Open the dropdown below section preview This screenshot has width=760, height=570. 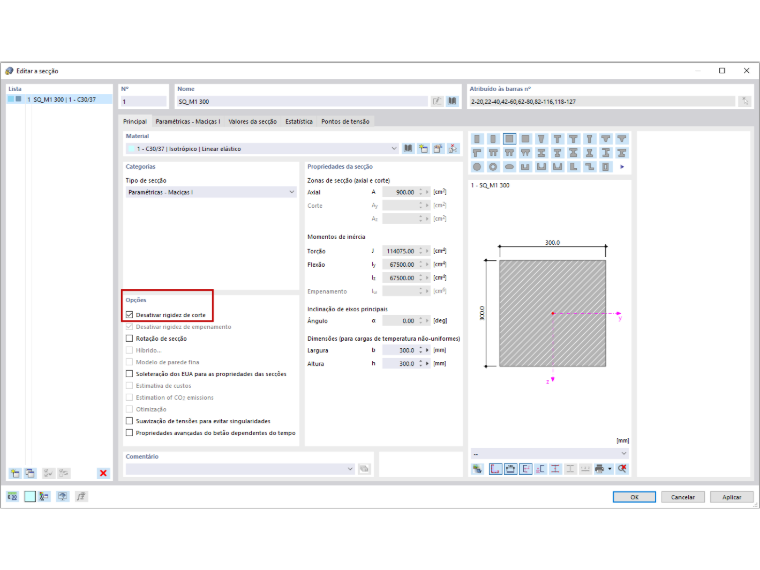pyautogui.click(x=550, y=454)
